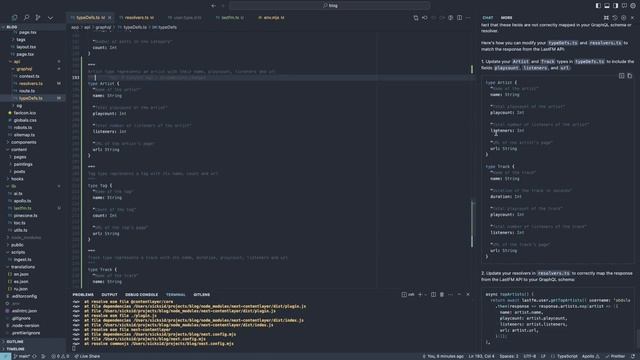Create a new terminal plus icon
Screen dimensions: 640x360
pyautogui.click(x=420, y=294)
